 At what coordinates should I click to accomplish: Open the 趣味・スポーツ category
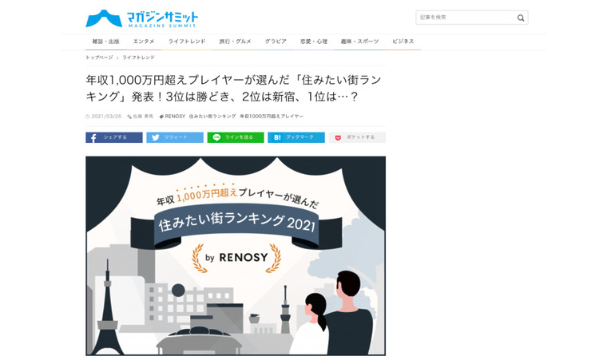click(359, 42)
